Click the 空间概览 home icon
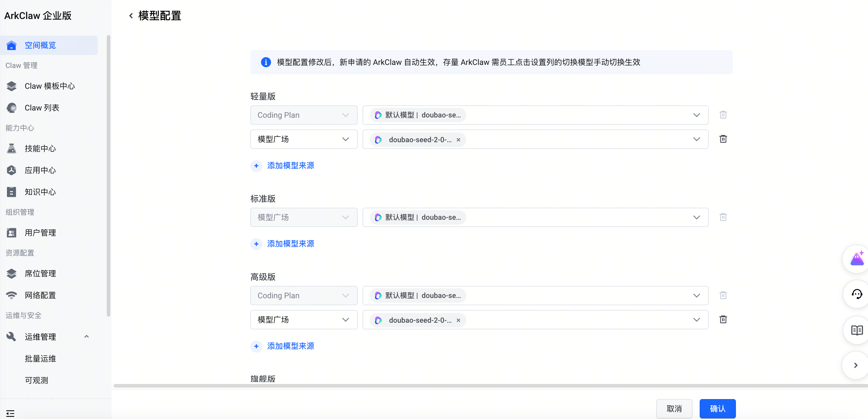The image size is (868, 419). tap(11, 45)
